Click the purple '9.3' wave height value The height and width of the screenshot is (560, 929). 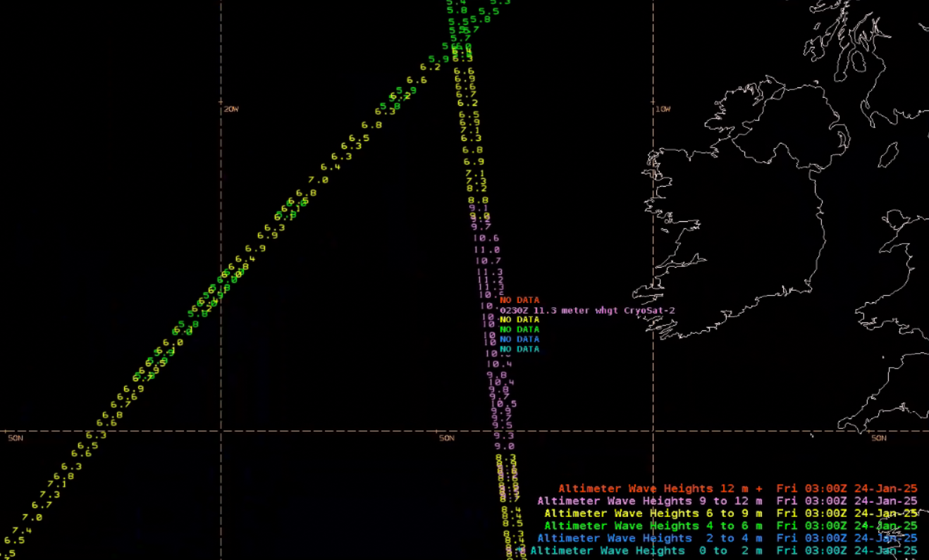[x=504, y=435]
